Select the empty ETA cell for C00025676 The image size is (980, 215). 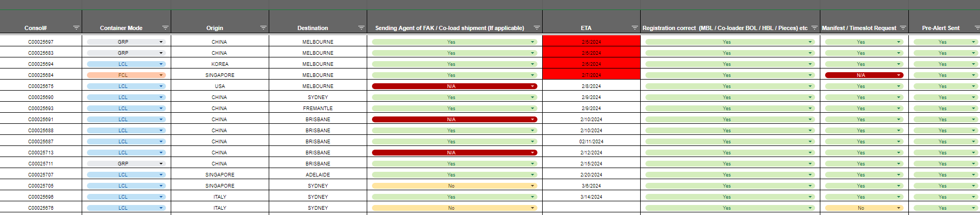coord(591,208)
